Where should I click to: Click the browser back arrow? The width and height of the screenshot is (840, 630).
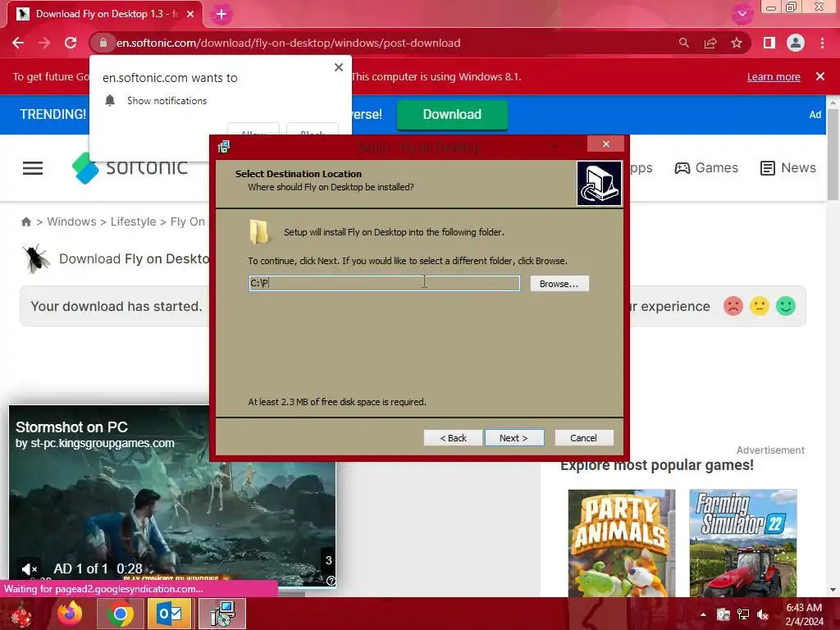[18, 43]
